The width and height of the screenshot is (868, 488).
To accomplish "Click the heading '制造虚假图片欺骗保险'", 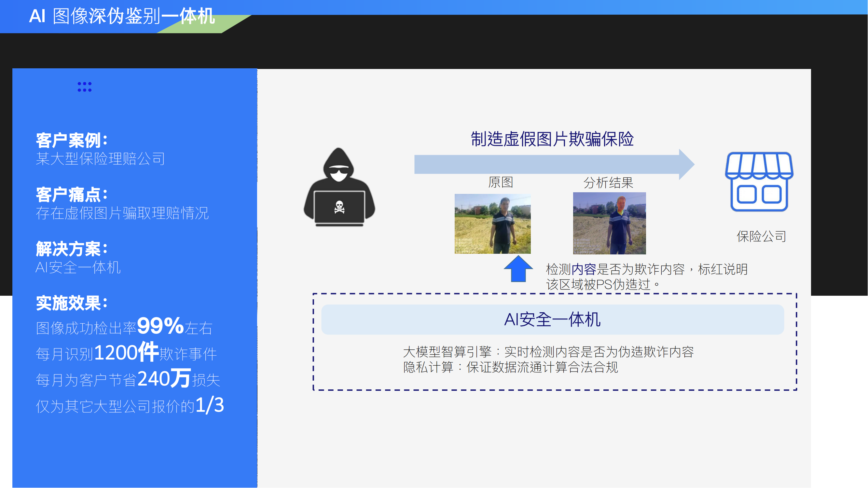I will (552, 139).
